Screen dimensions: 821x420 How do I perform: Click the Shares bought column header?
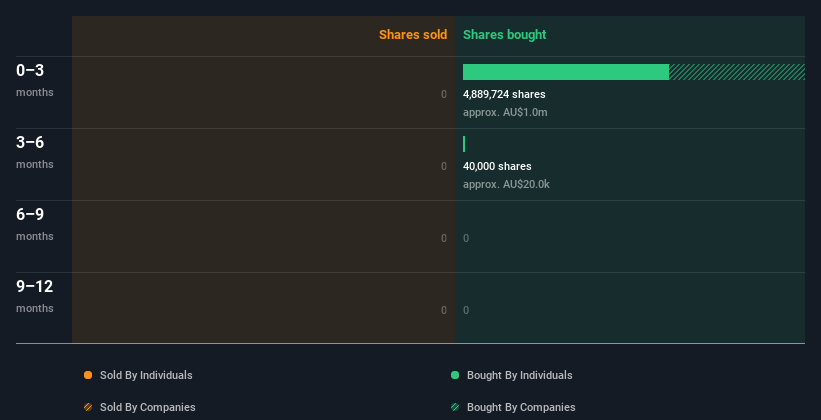pyautogui.click(x=504, y=35)
